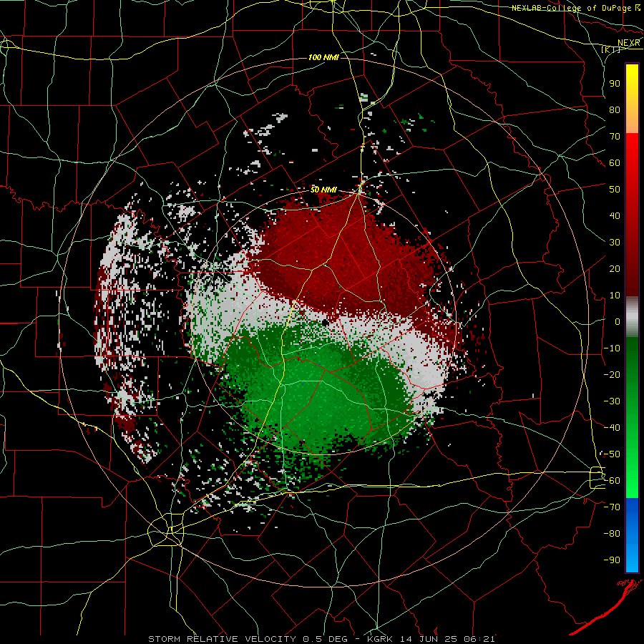Click the -90 value on the velocity scale

click(x=612, y=560)
